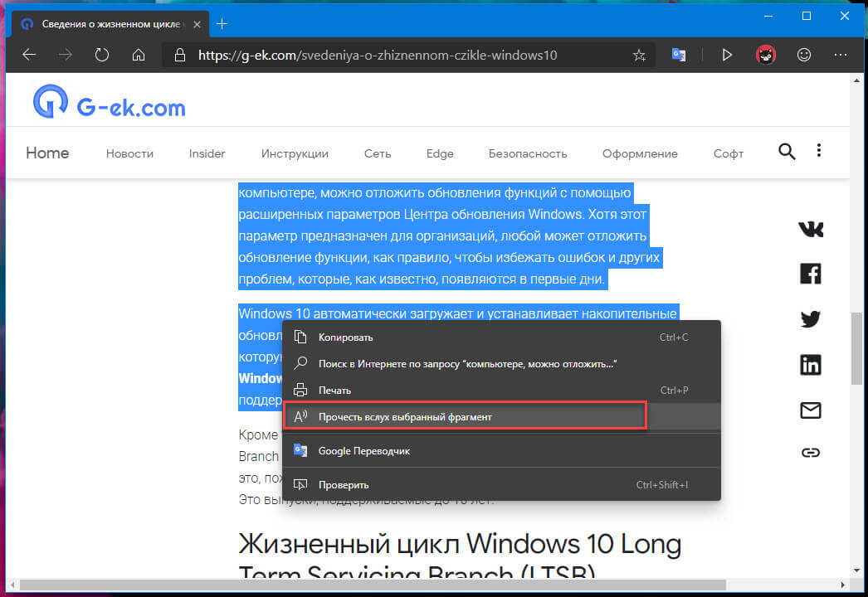Share the article on LinkedIn
Screen dimensions: 868x597
pyautogui.click(x=811, y=365)
